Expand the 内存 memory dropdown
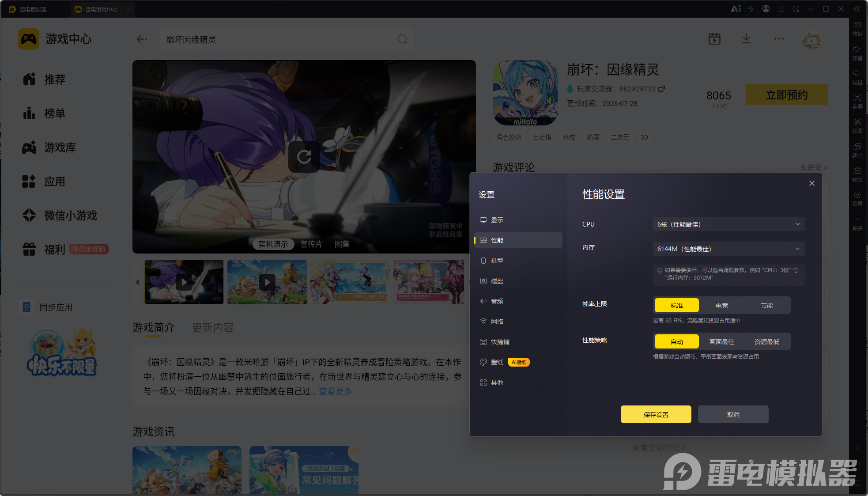 click(728, 249)
